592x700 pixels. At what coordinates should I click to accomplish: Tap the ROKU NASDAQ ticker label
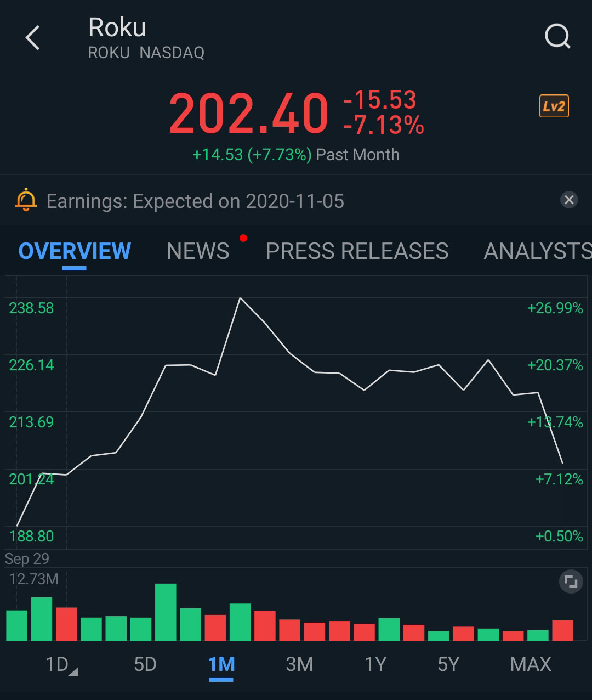pyautogui.click(x=146, y=53)
